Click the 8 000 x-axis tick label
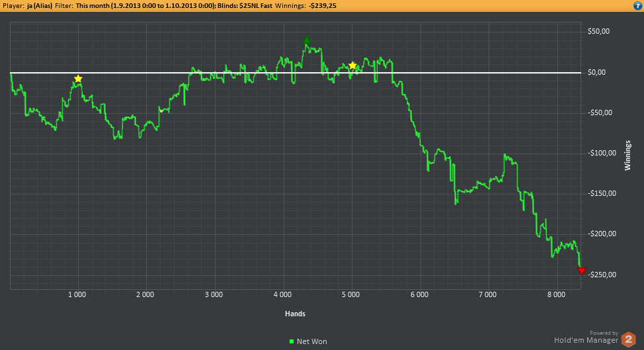The height and width of the screenshot is (350, 644). click(556, 294)
